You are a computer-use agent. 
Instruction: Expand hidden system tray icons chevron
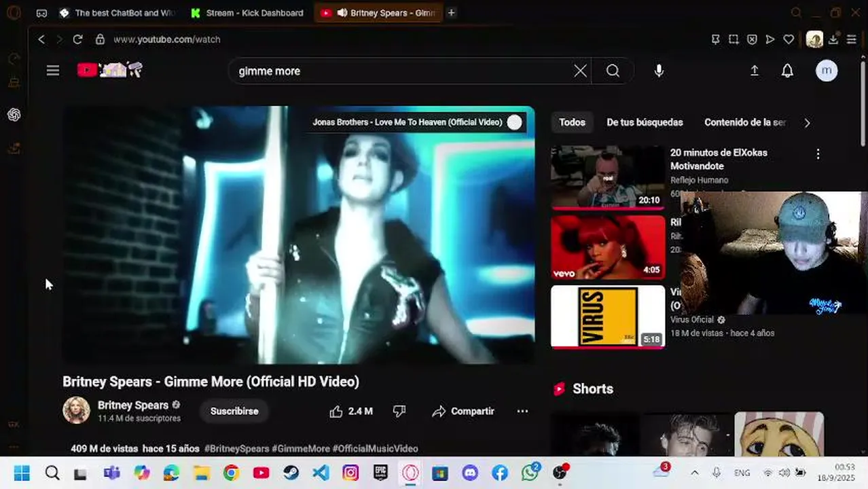click(694, 473)
